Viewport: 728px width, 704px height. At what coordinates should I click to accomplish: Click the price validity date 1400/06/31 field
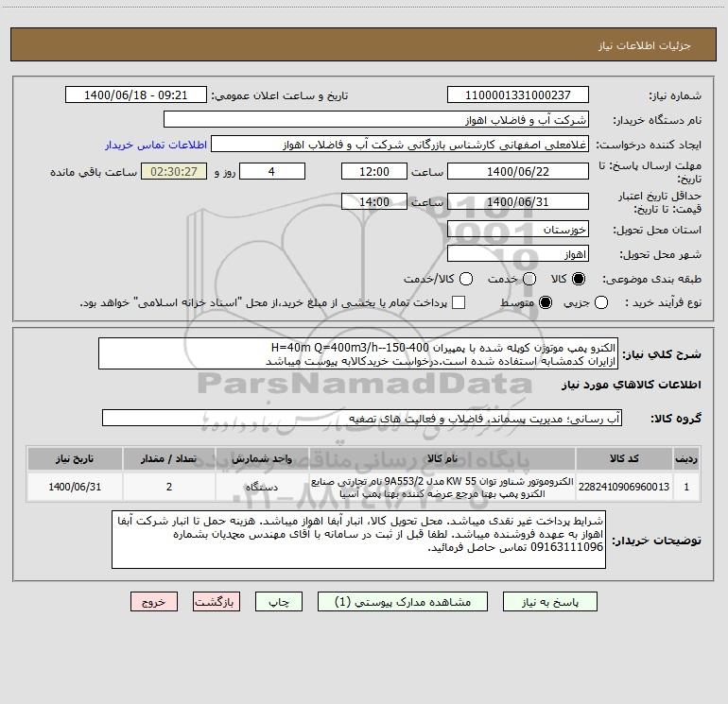pos(518,201)
